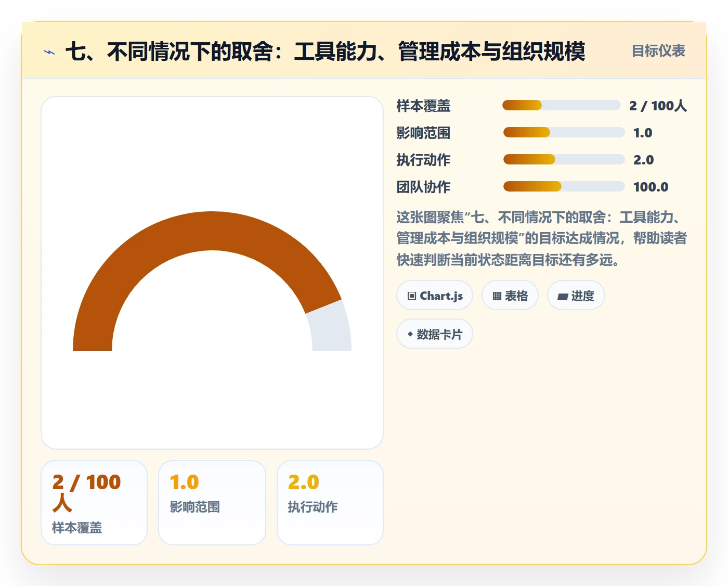Click the 1.0 value beside the 影响范围 bar
The width and height of the screenshot is (728, 586).
tap(643, 133)
